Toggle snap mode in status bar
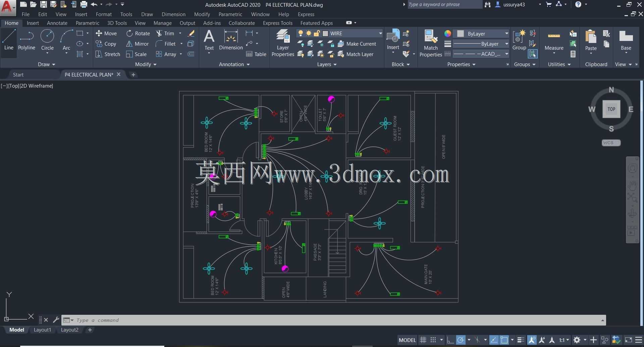 tap(433, 340)
